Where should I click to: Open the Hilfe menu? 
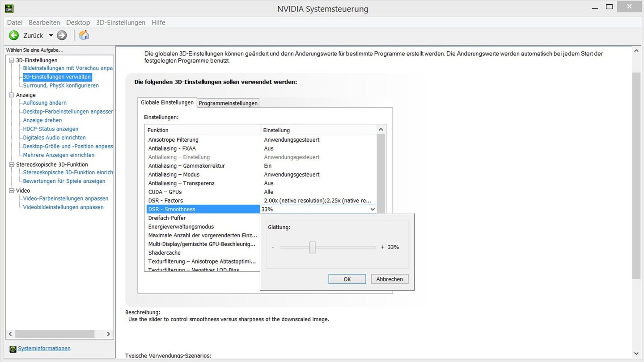158,22
